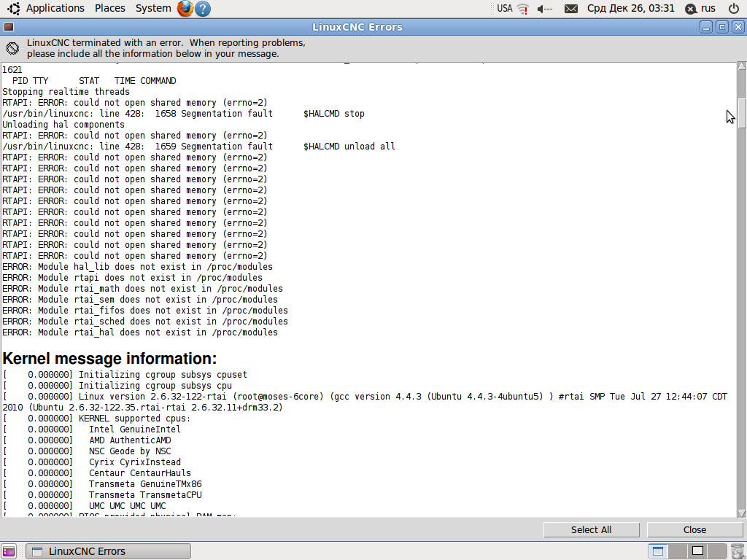Click the 'Module rtai_sched does not exist' line
747x560 pixels.
click(145, 322)
